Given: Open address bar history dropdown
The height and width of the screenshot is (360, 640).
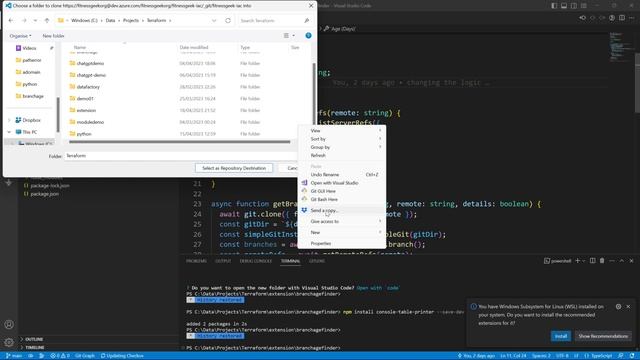Looking at the screenshot, I should click(x=214, y=20).
